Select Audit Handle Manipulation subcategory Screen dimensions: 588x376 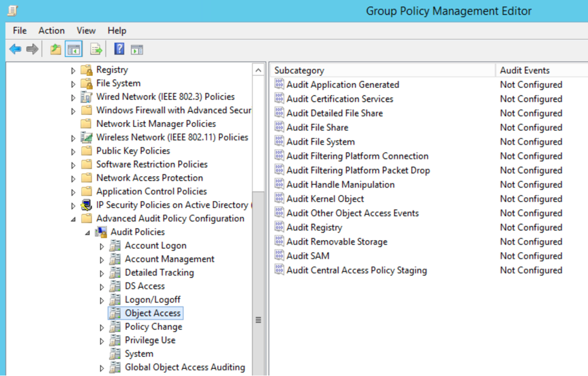pos(340,185)
